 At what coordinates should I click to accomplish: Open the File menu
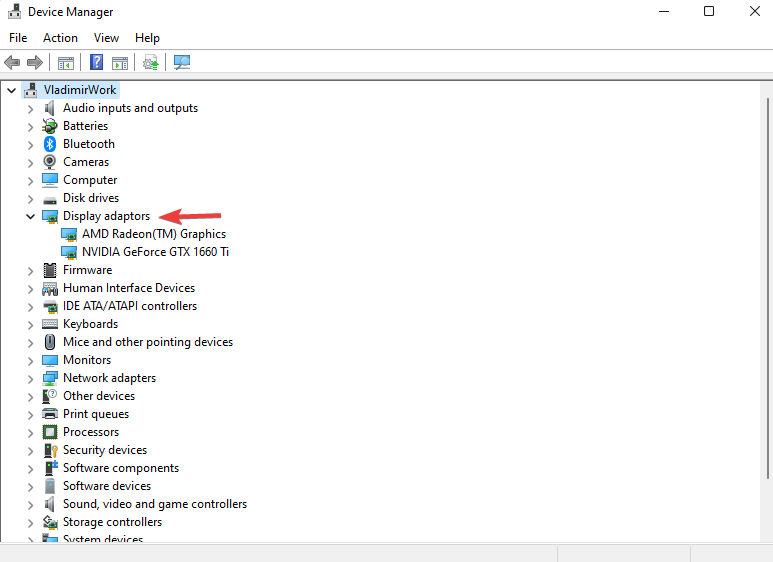pyautogui.click(x=18, y=38)
